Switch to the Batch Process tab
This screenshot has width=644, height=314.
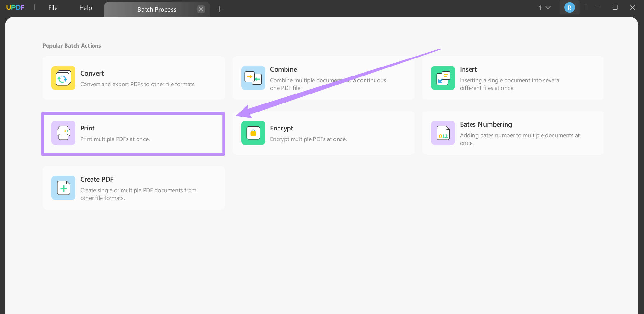click(157, 9)
